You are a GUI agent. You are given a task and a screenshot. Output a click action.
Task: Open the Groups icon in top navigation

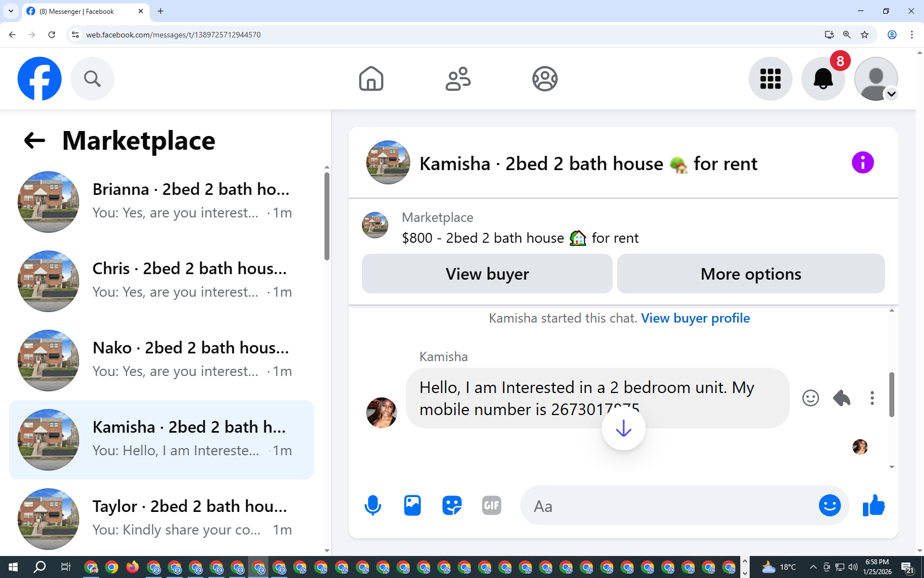545,79
